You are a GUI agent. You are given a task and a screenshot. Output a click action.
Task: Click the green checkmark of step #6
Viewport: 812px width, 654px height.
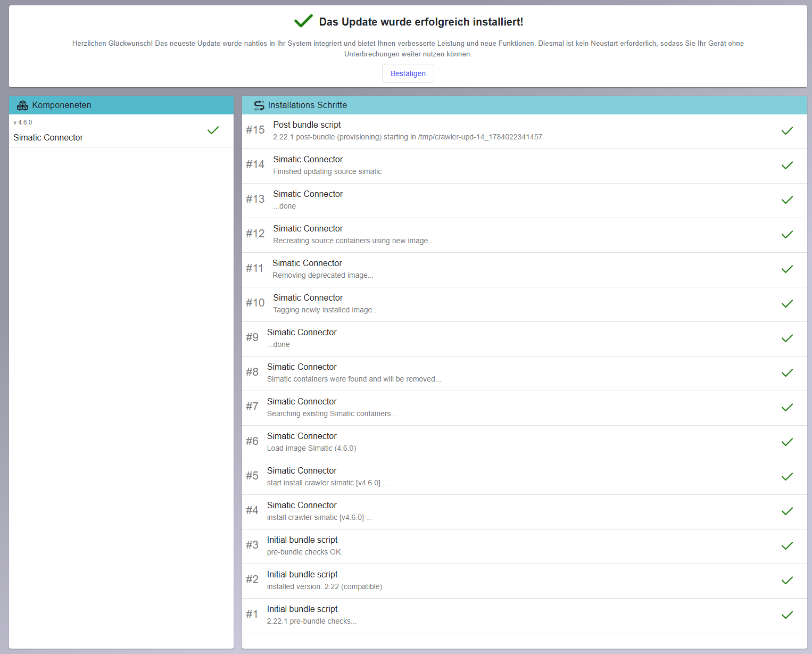[x=787, y=442]
